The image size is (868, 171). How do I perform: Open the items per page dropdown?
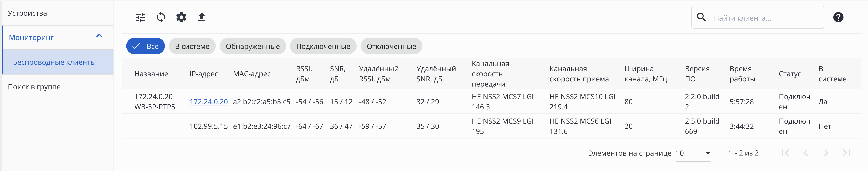pos(693,153)
